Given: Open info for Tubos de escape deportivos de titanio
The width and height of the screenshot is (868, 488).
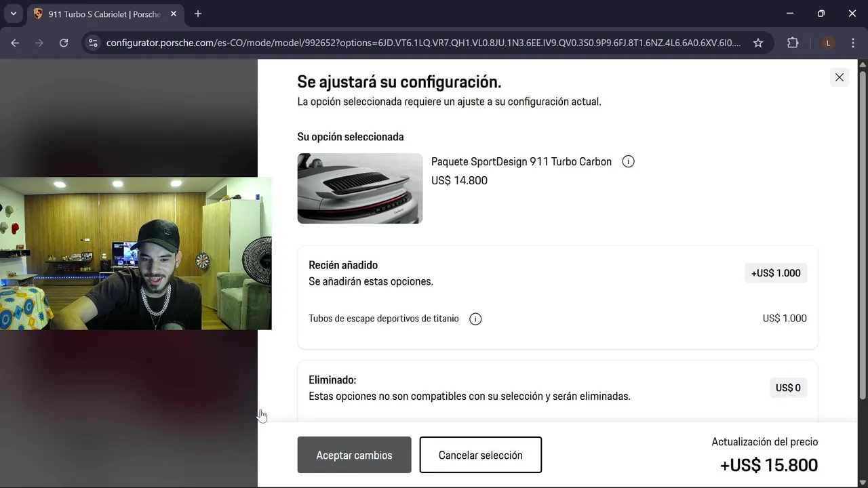Looking at the screenshot, I should pyautogui.click(x=476, y=319).
